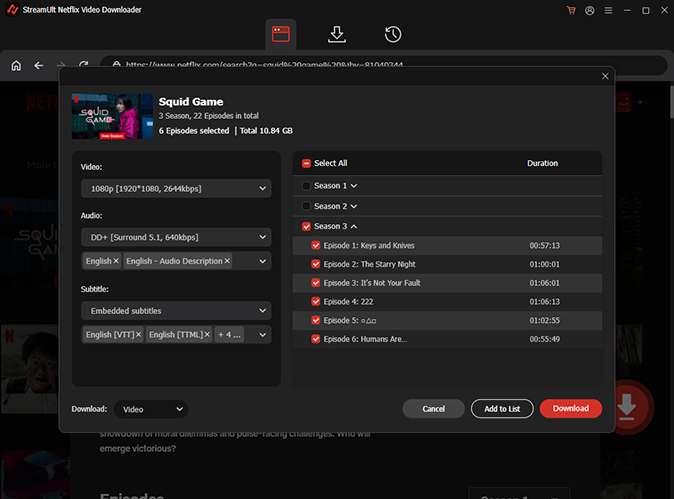Click the Squid Game poster thumbnail

(112, 116)
